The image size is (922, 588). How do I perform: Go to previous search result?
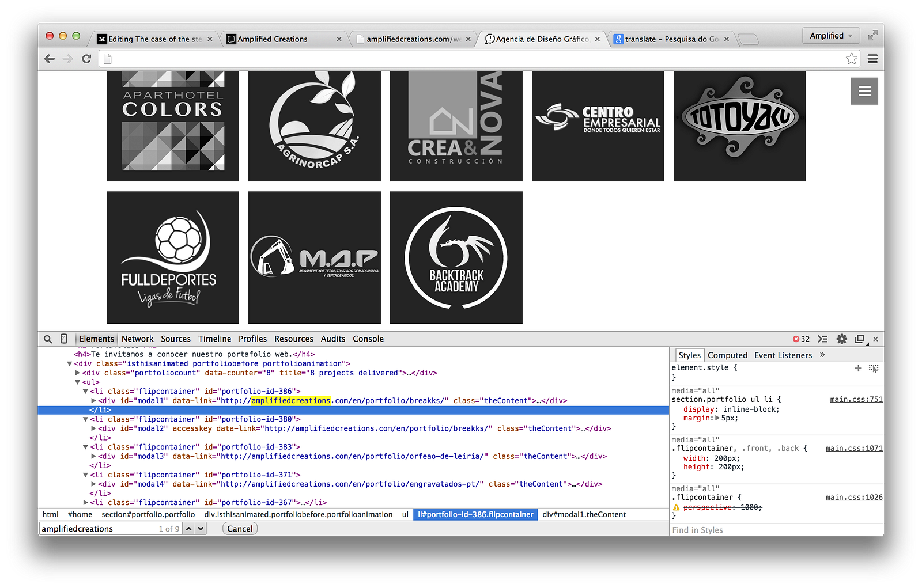188,529
